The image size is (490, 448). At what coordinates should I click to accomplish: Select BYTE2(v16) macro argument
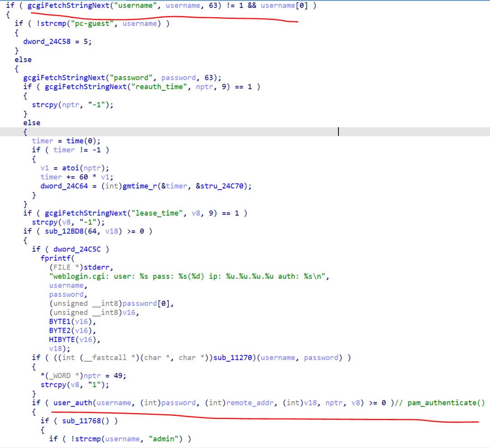(70, 330)
